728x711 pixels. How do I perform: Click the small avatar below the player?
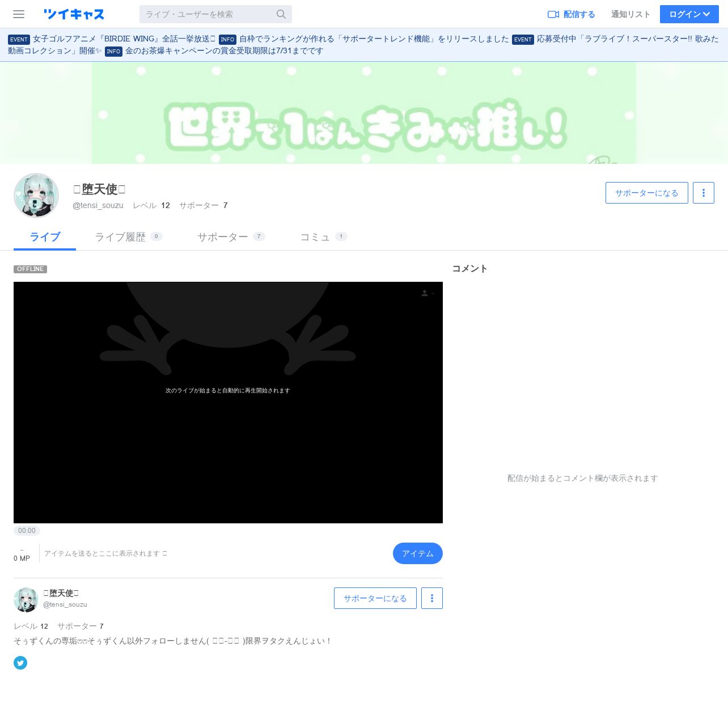tap(26, 600)
